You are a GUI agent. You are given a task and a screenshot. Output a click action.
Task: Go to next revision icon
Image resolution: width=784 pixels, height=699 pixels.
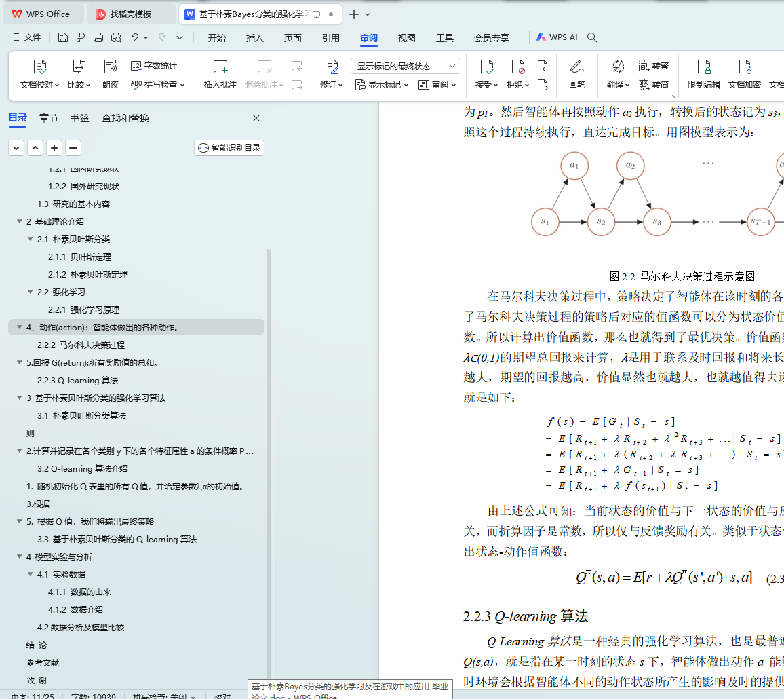(543, 85)
